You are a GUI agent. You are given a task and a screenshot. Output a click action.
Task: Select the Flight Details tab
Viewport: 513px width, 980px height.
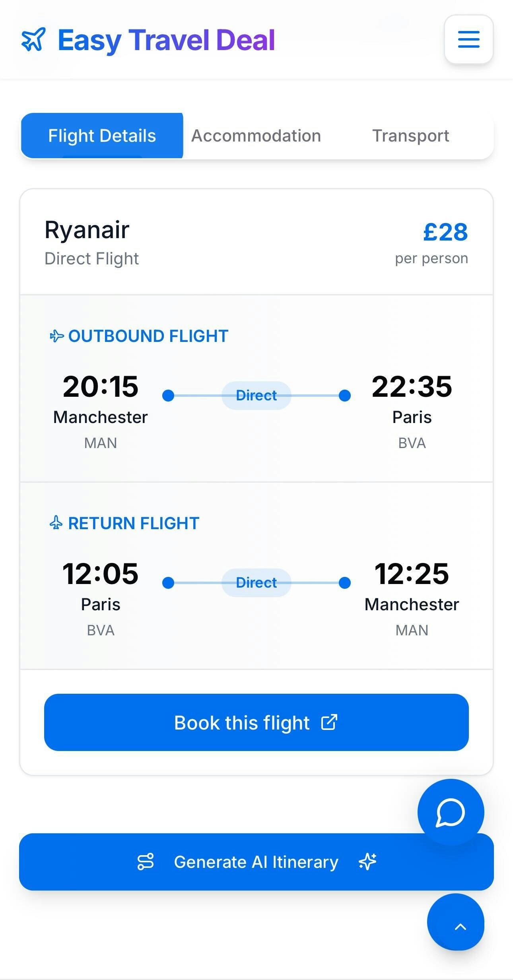[102, 136]
